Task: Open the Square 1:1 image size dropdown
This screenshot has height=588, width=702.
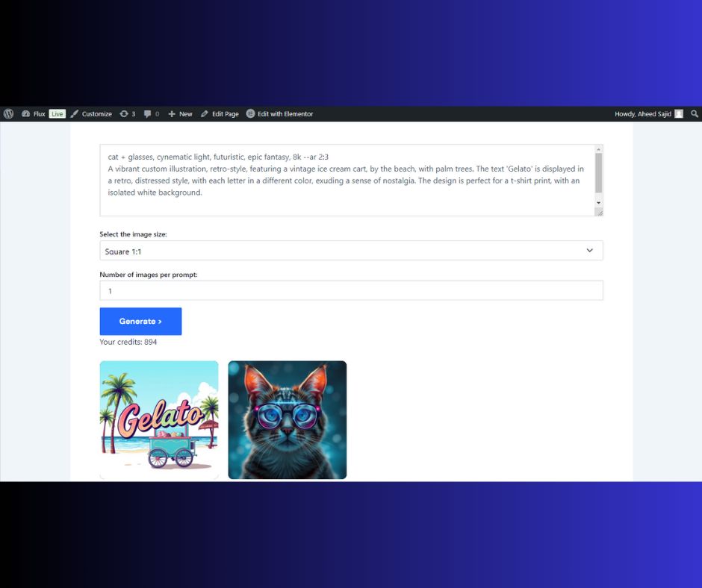Action: 352,251
